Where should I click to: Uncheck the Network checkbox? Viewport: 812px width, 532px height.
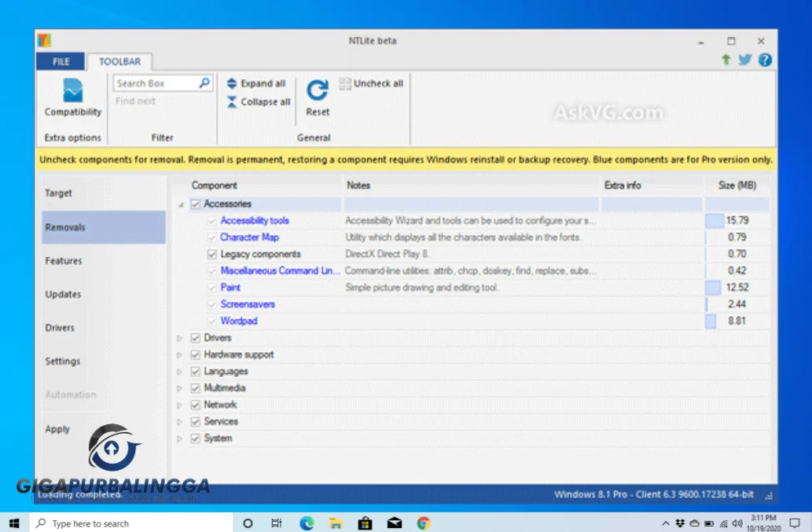(195, 405)
